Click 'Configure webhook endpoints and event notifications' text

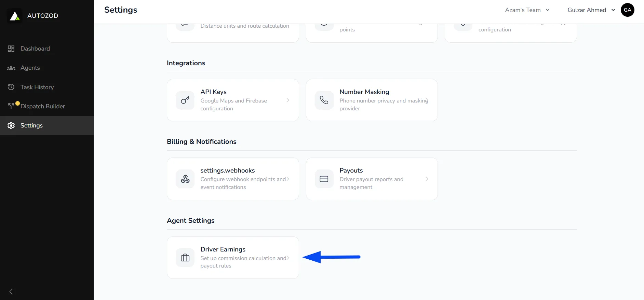point(243,183)
